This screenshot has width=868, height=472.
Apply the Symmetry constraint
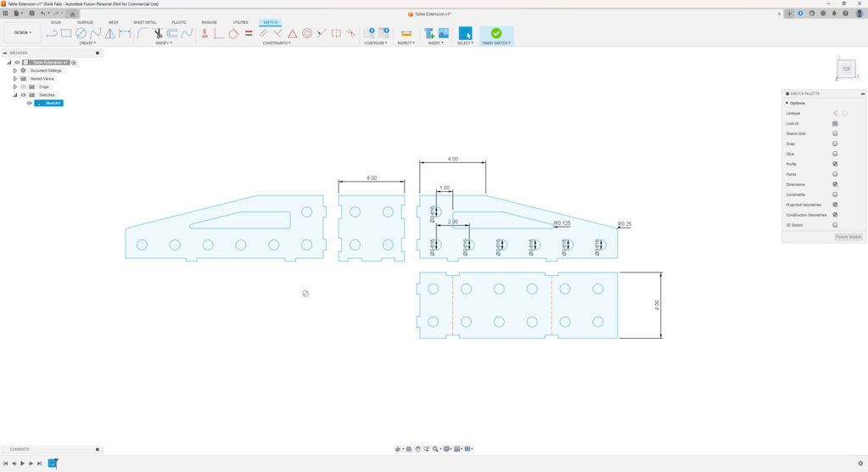(x=336, y=34)
